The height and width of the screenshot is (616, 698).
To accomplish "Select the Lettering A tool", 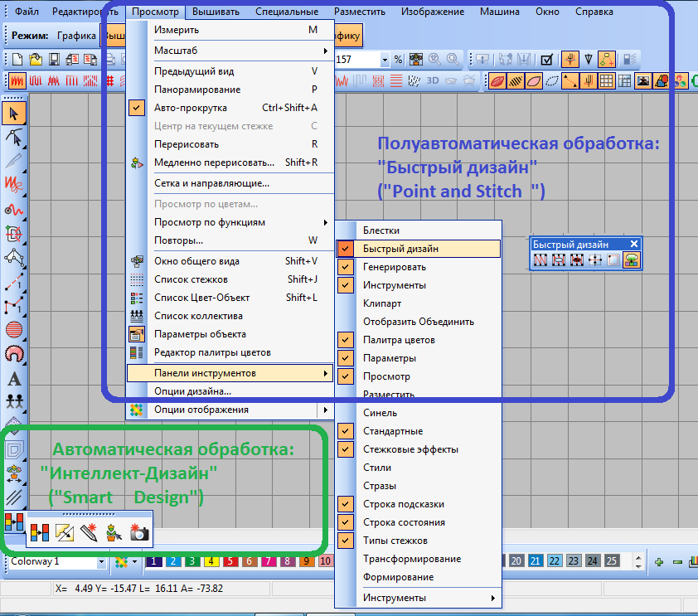I will pyautogui.click(x=14, y=379).
